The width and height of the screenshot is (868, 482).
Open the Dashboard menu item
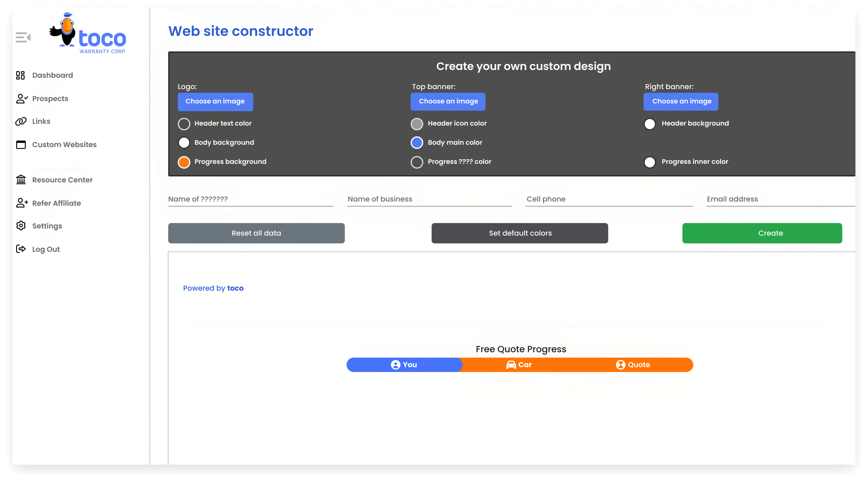click(53, 75)
